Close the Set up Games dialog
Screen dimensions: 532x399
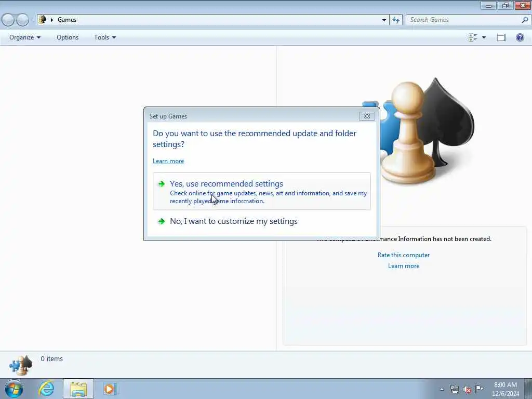click(367, 116)
